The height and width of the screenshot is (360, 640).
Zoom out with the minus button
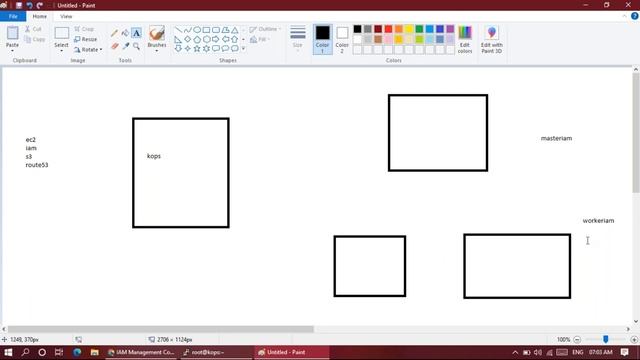click(x=577, y=339)
